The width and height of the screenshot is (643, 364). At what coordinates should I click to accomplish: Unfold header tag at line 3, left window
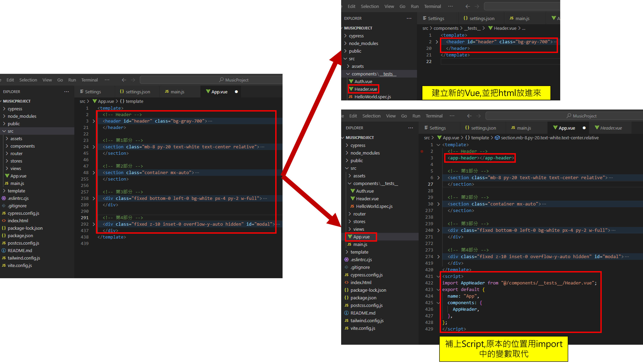(94, 121)
